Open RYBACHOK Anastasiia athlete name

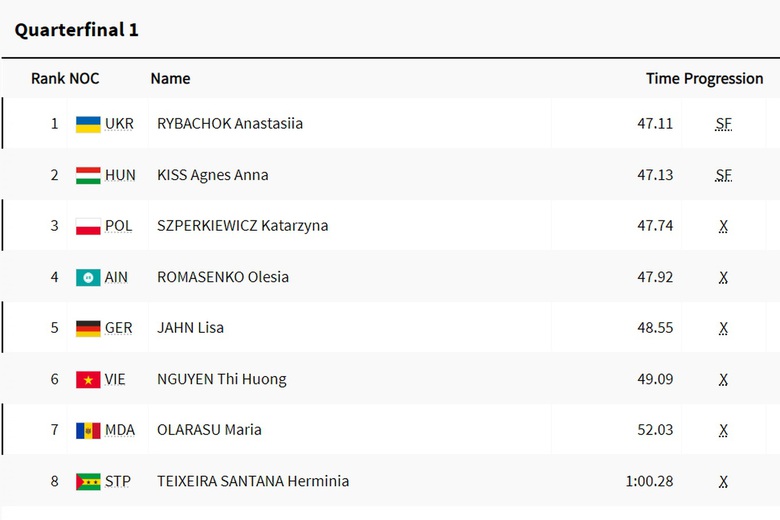coord(230,124)
